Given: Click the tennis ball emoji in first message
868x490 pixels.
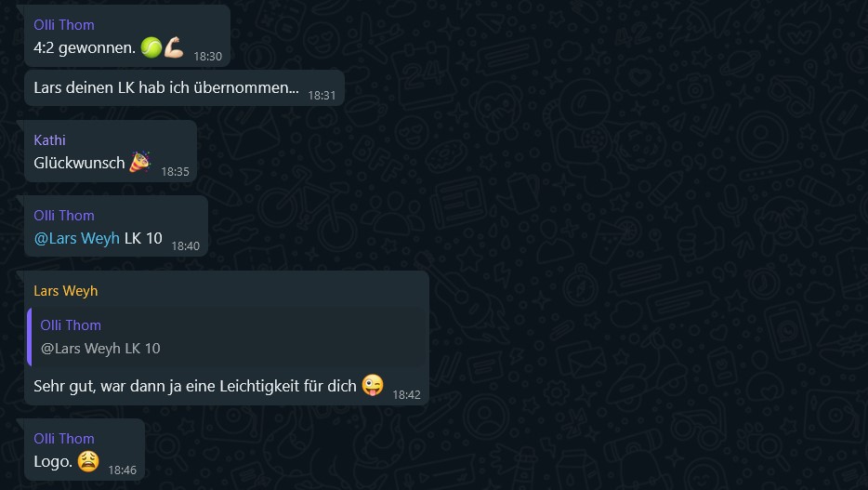Looking at the screenshot, I should [x=151, y=47].
